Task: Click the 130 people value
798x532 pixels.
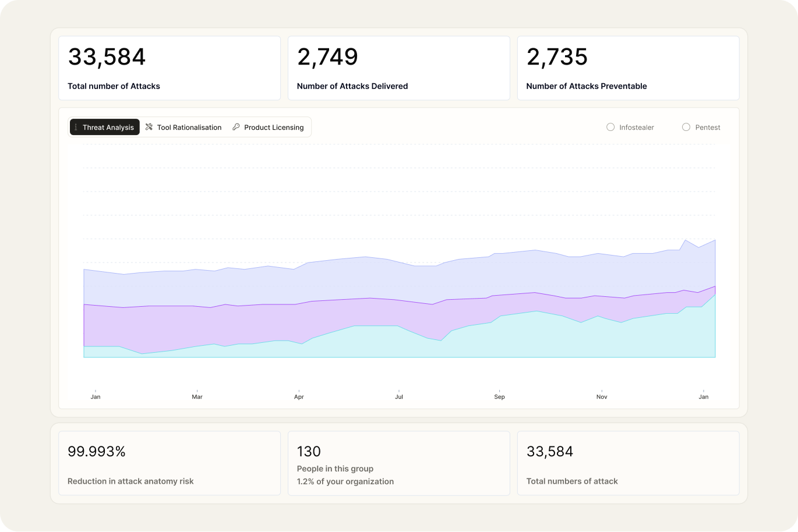Action: click(x=309, y=452)
